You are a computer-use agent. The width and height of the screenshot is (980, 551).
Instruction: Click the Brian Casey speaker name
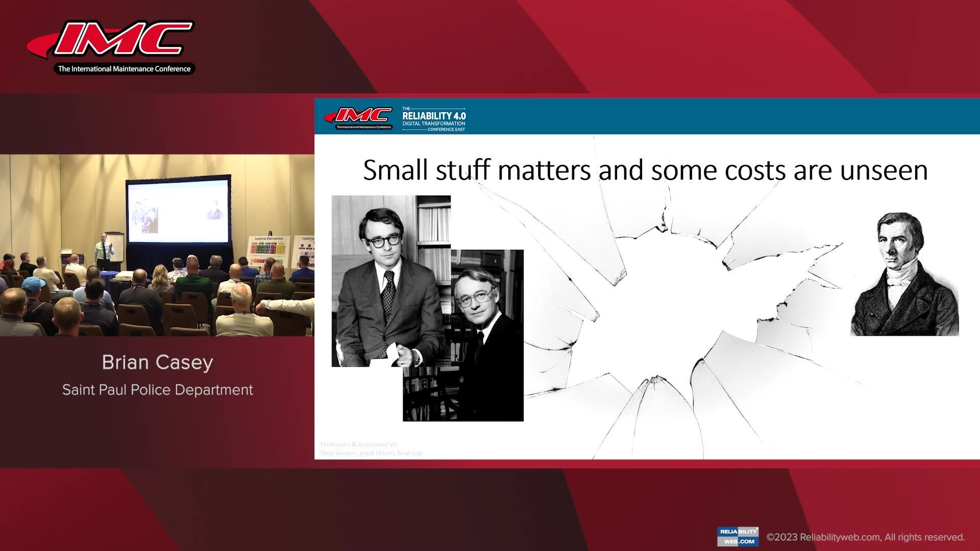(x=157, y=362)
